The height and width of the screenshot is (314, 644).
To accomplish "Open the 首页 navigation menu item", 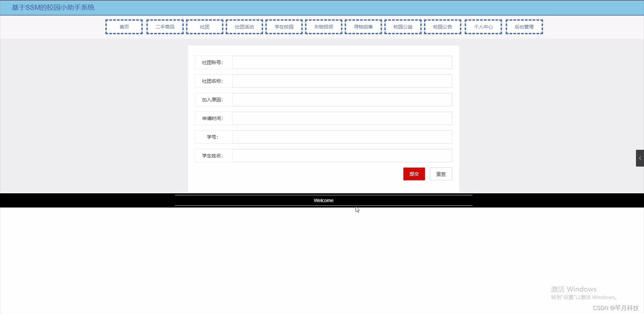I will coord(123,27).
